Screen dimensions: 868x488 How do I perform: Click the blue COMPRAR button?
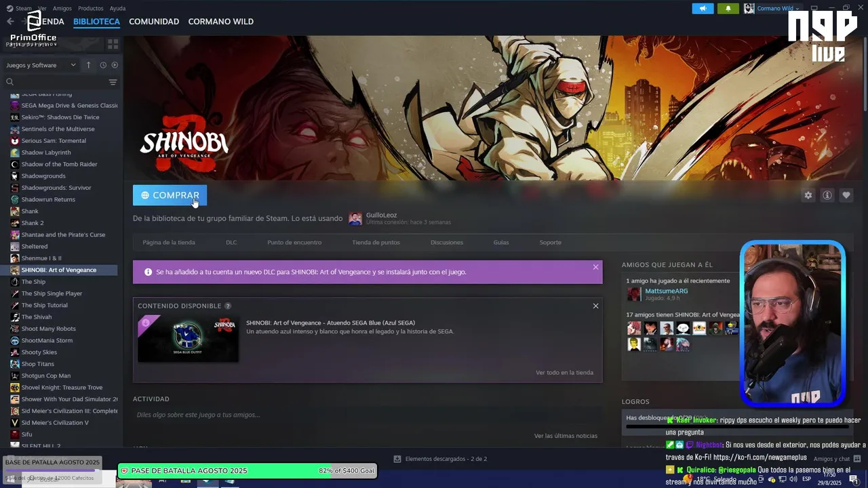(170, 195)
